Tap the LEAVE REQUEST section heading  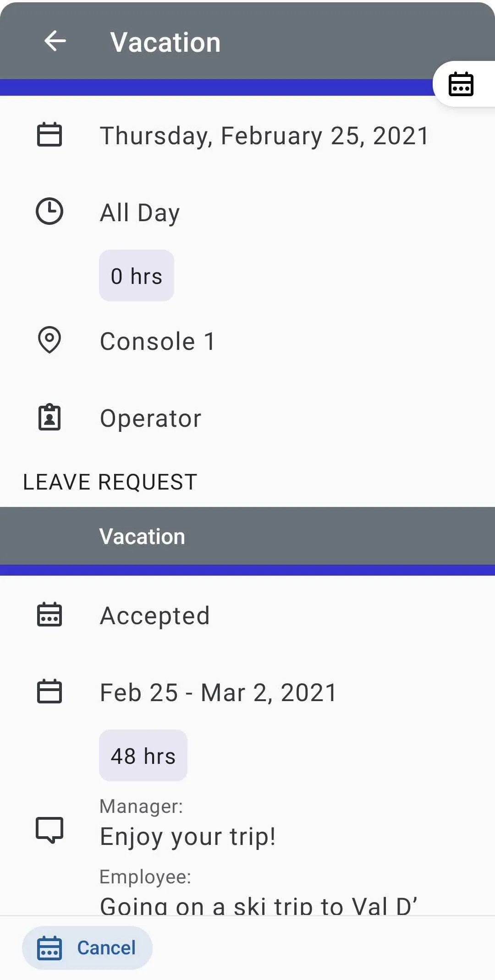pos(110,482)
